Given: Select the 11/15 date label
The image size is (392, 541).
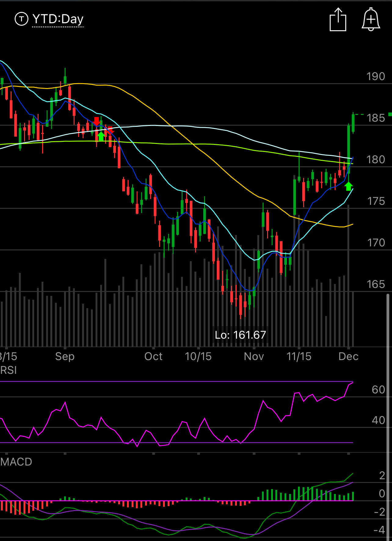Looking at the screenshot, I should [299, 356].
